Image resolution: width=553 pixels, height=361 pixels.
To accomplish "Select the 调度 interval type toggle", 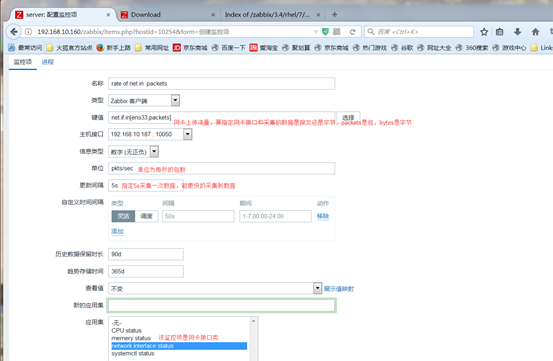I will 146,216.
